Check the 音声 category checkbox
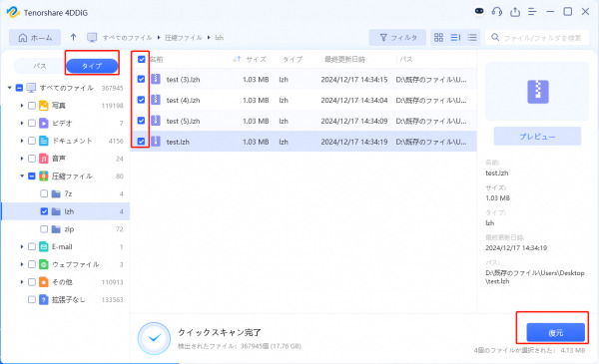Image resolution: width=599 pixels, height=364 pixels. [x=32, y=159]
